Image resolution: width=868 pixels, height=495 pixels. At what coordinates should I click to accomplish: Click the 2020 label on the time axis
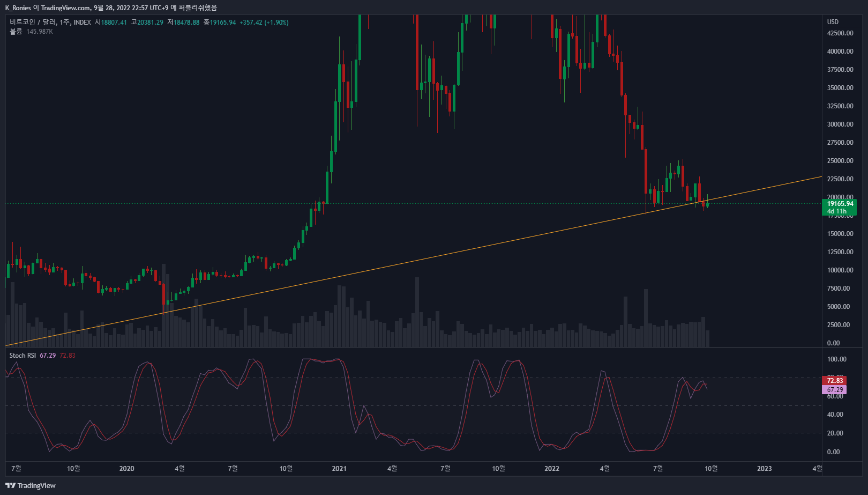(127, 469)
